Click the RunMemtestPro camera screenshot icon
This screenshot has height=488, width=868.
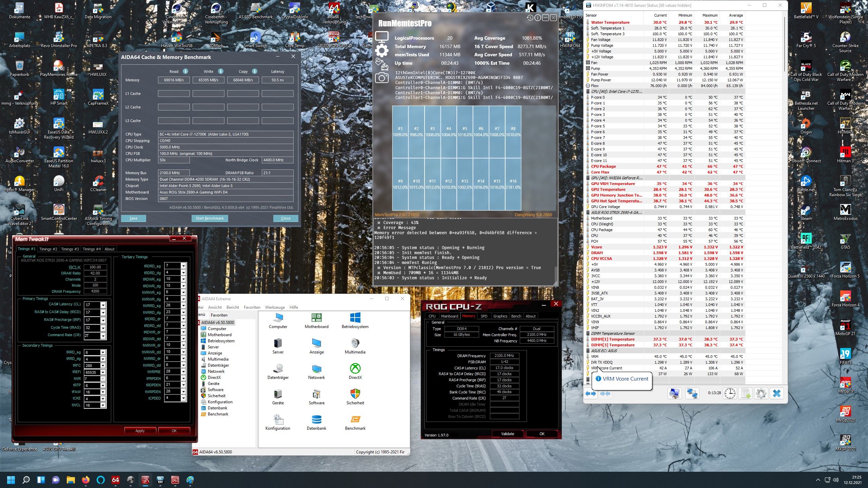click(381, 78)
